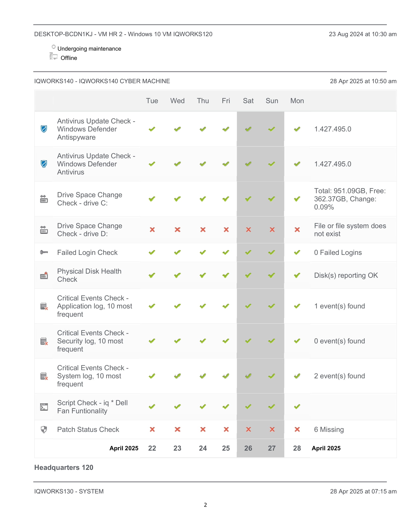The height and width of the screenshot is (532, 411).
Task: Open the IQWORKS130 - SYSTEM device title
Action: point(69,491)
